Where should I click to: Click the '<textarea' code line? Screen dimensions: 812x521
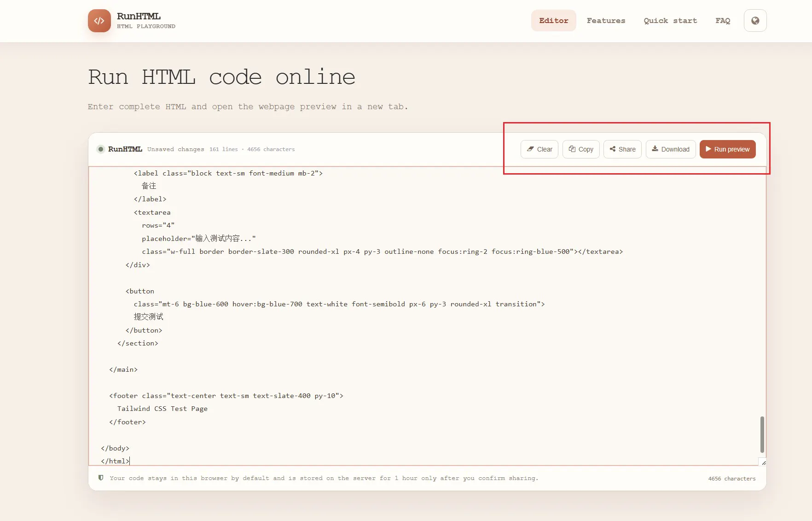(x=152, y=212)
